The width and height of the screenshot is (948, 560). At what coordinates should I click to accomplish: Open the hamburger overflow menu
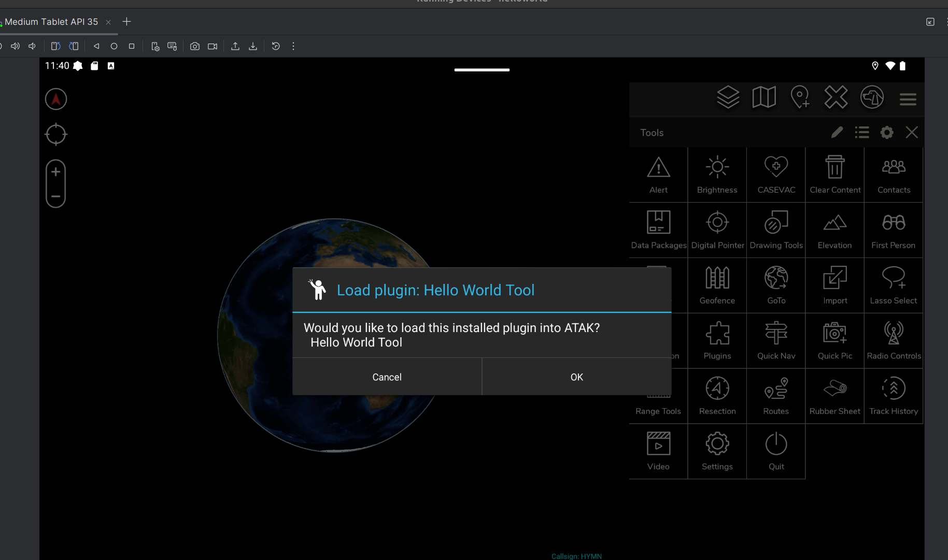(908, 98)
